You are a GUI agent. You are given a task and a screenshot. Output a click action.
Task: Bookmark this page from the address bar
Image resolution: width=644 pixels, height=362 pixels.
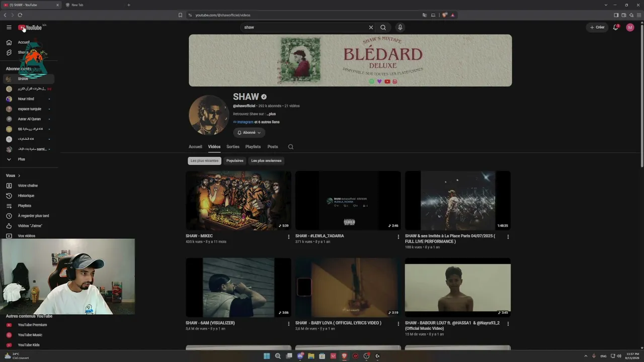pyautogui.click(x=180, y=15)
